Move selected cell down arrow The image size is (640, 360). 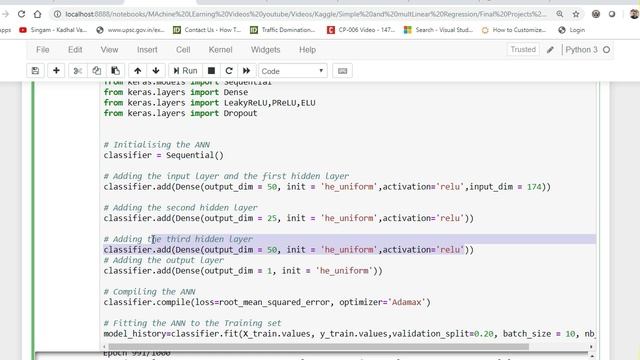(x=156, y=71)
